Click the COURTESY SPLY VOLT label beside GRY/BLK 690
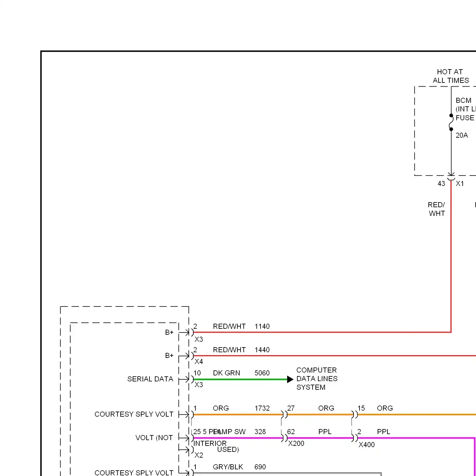Image resolution: width=476 pixels, height=476 pixels. (x=134, y=473)
